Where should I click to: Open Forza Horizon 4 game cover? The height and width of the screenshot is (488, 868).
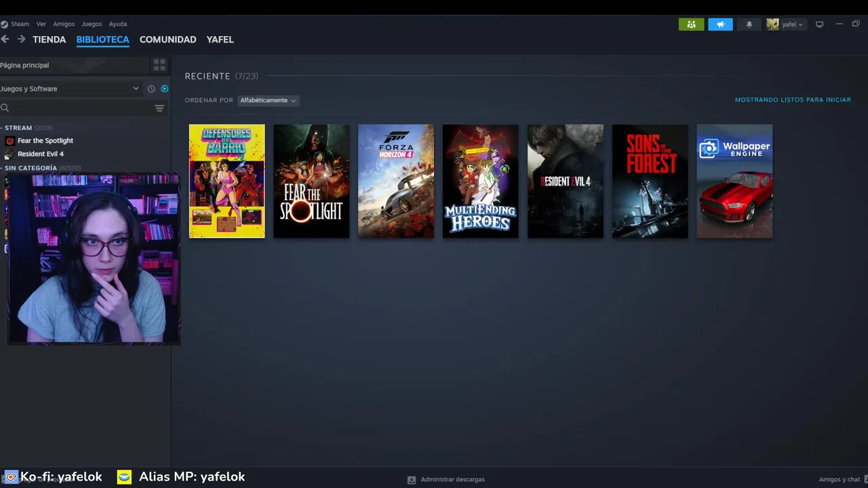pyautogui.click(x=396, y=181)
